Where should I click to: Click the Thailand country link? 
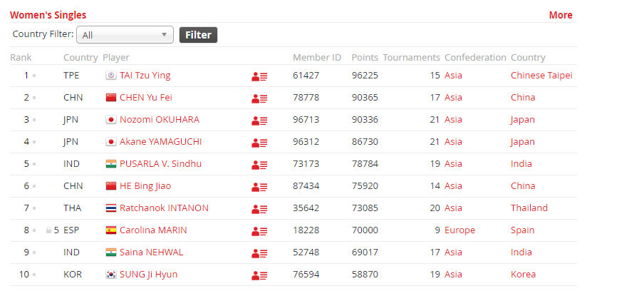tap(529, 208)
